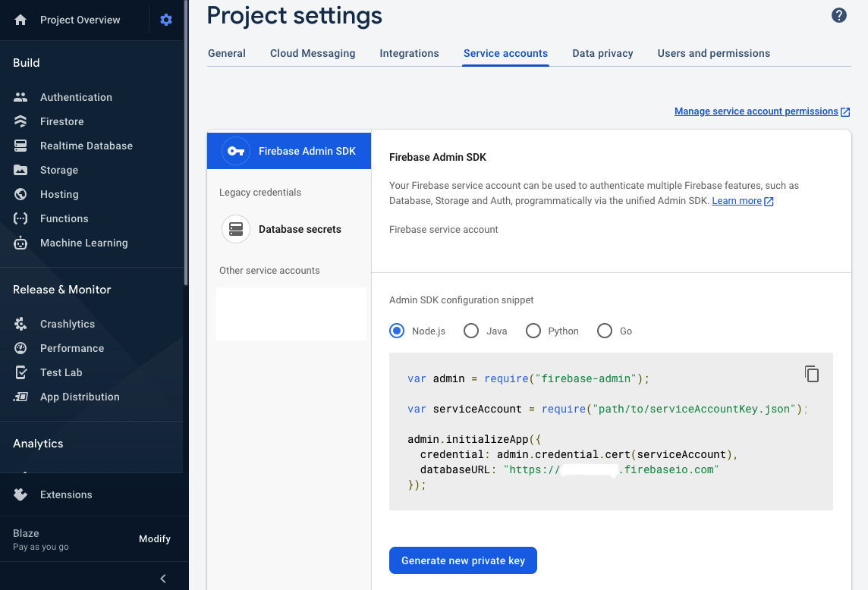Open Extensions label in sidebar

66,494
